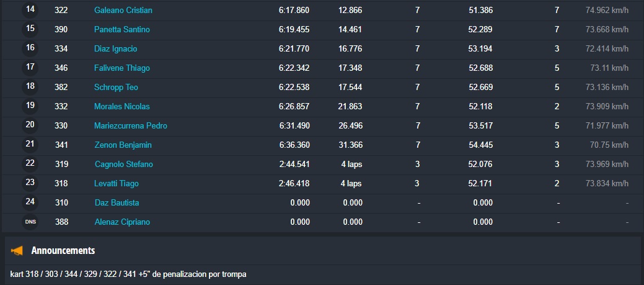Click the DNS status badge

pyautogui.click(x=30, y=222)
